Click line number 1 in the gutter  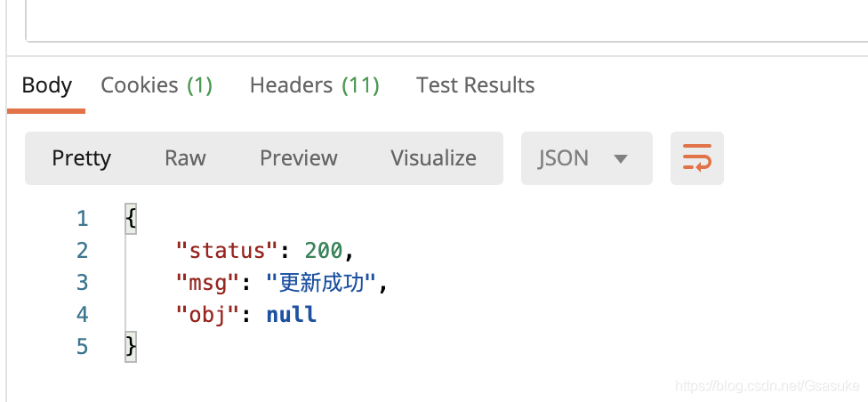coord(83,220)
